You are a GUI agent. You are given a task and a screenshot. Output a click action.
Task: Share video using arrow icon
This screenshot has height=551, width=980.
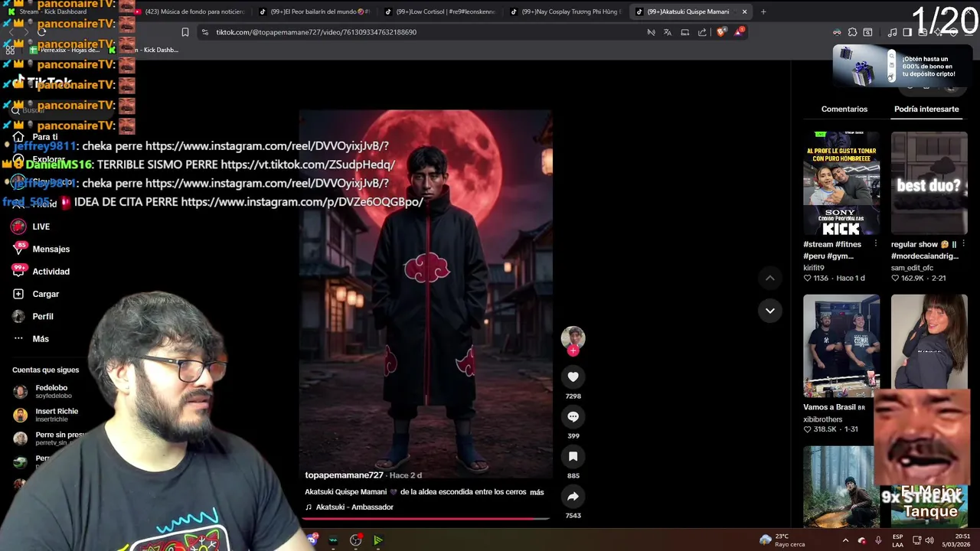(x=573, y=497)
